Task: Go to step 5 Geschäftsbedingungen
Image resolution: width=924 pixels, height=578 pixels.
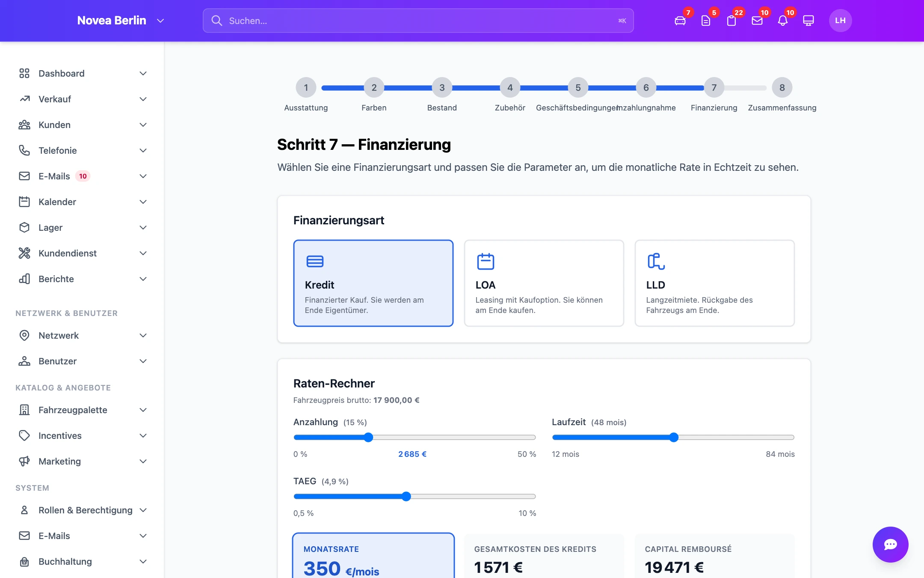Action: 578,87
